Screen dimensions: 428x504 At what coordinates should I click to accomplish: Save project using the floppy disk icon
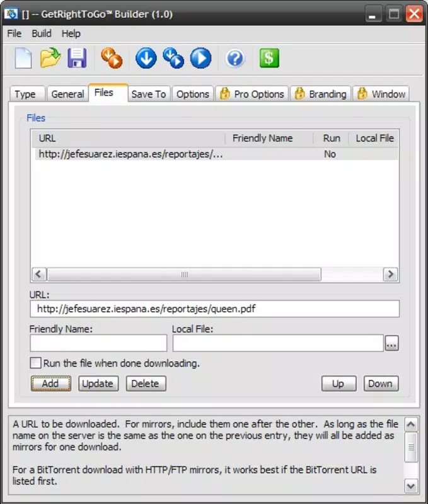[77, 58]
